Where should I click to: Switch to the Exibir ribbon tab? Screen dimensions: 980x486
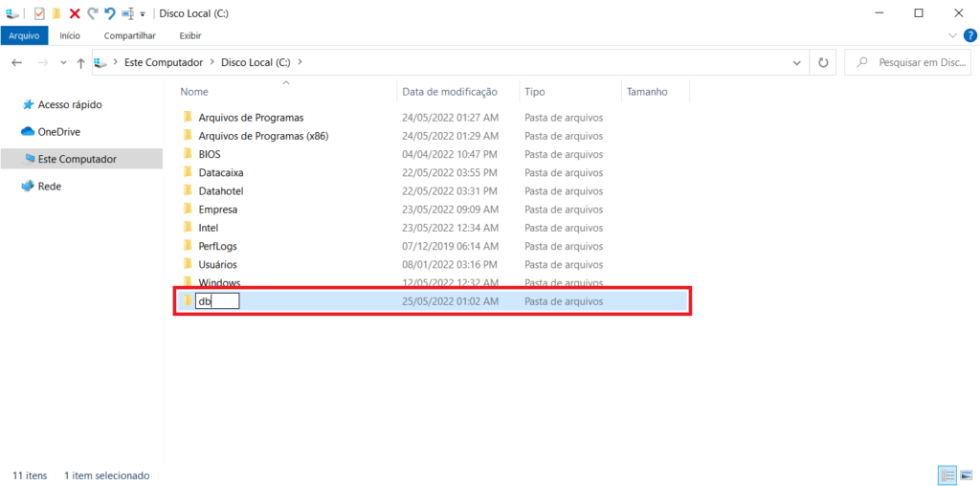pos(189,35)
